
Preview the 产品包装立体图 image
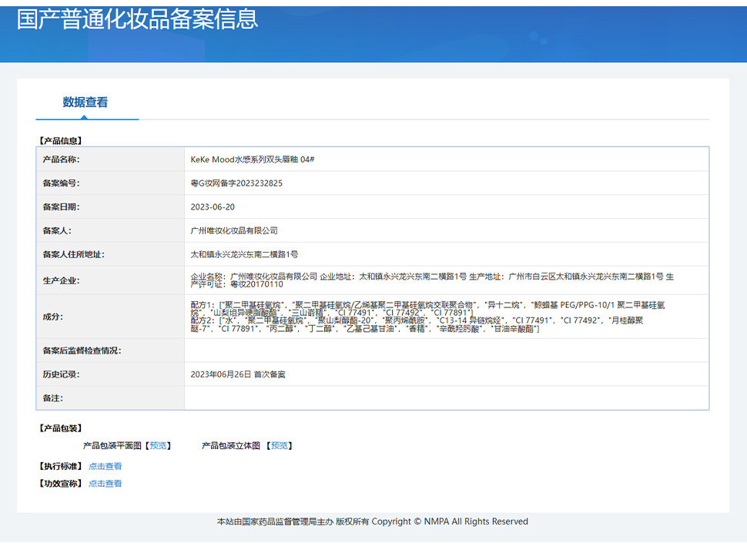click(x=280, y=446)
